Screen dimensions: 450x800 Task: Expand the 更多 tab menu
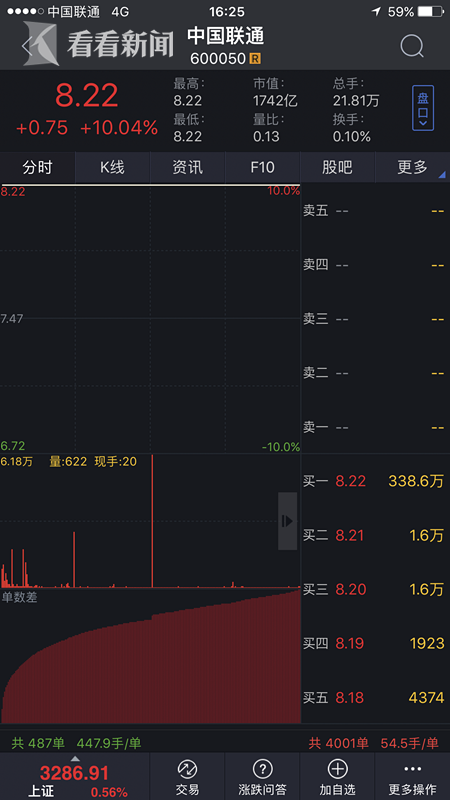412,167
